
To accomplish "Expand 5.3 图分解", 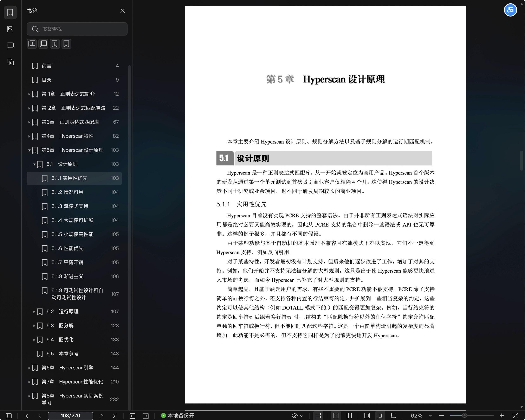I will (34, 326).
